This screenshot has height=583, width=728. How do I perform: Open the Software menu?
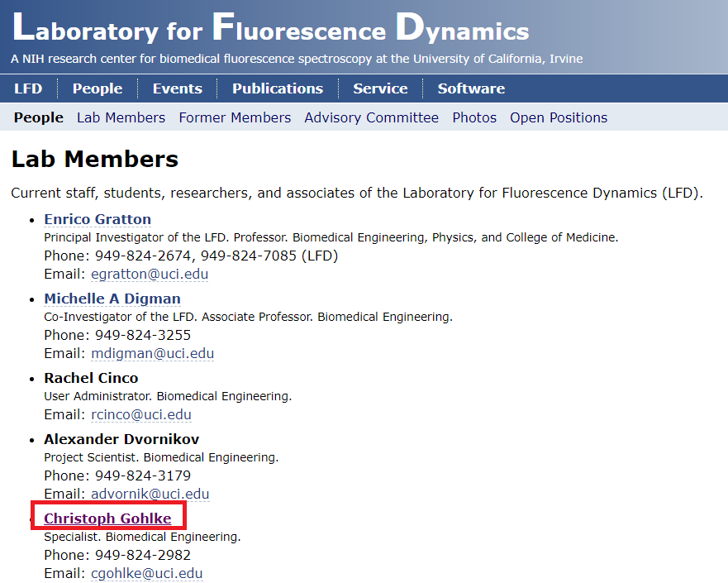[471, 88]
